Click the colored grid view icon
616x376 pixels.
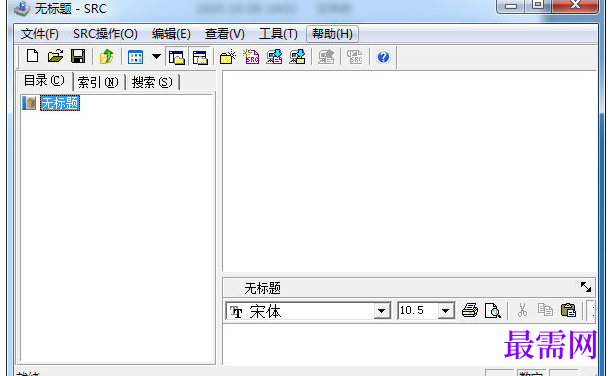click(x=136, y=57)
